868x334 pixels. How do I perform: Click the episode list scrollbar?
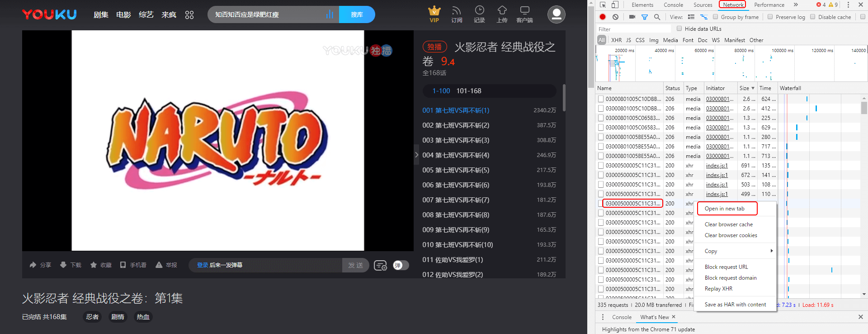[x=564, y=97]
